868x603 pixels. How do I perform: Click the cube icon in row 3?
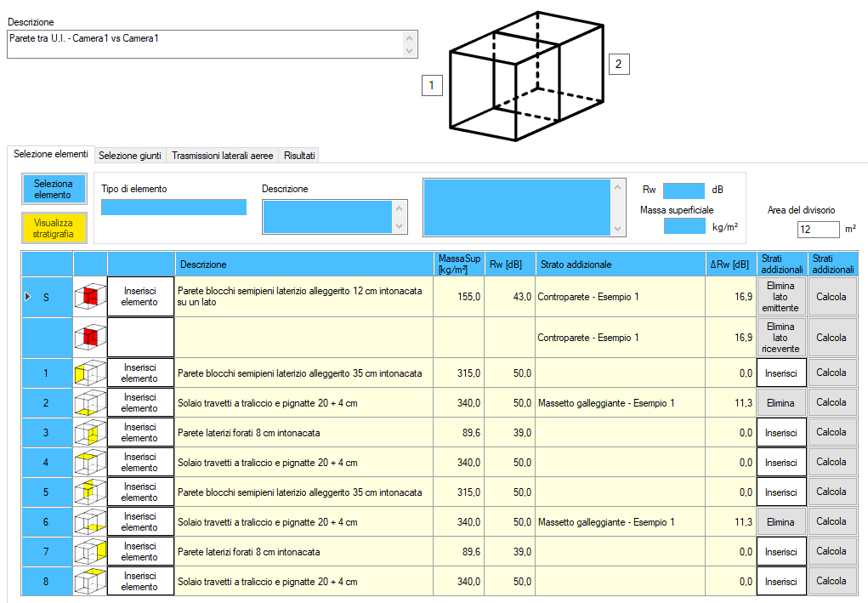click(90, 433)
